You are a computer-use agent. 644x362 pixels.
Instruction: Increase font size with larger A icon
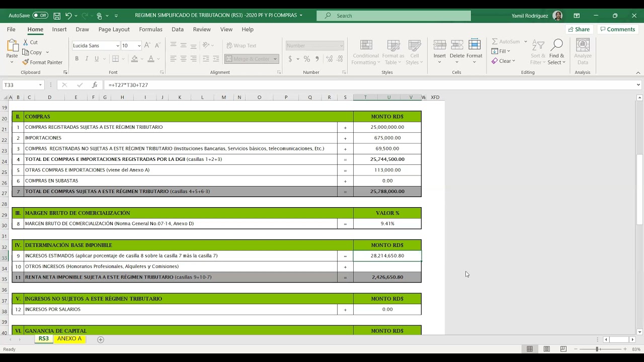(x=147, y=45)
